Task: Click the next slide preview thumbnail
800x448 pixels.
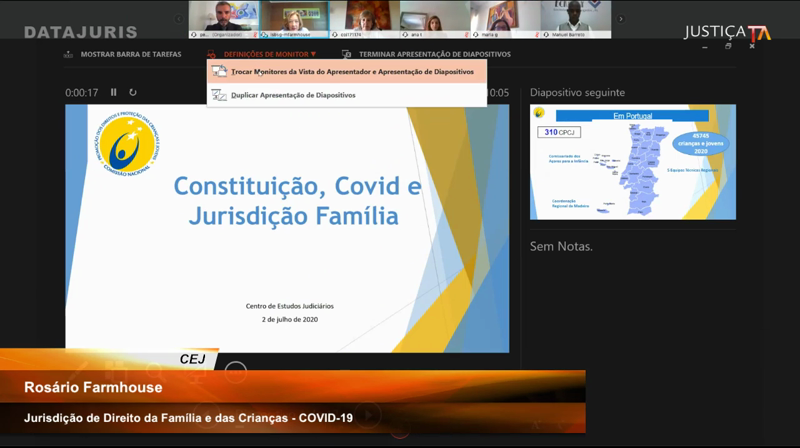Action: tap(632, 161)
